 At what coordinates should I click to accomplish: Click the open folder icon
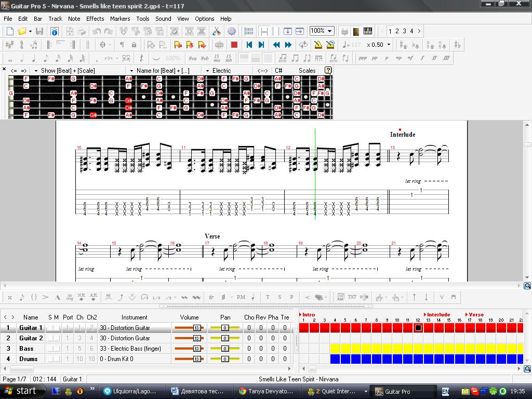22,31
